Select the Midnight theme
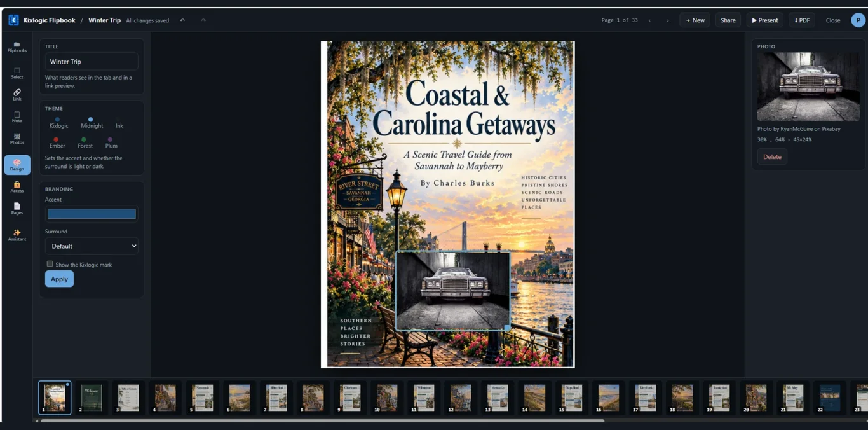 pyautogui.click(x=92, y=123)
